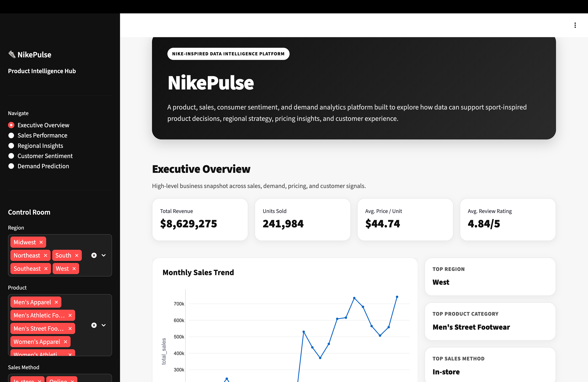588x382 pixels.
Task: Remove the Men's Apparel product tag
Action: [56, 302]
